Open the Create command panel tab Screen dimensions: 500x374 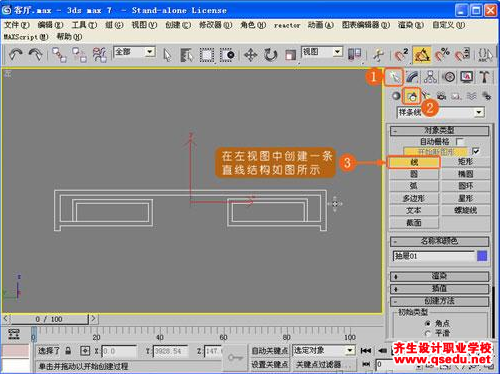pyautogui.click(x=394, y=77)
